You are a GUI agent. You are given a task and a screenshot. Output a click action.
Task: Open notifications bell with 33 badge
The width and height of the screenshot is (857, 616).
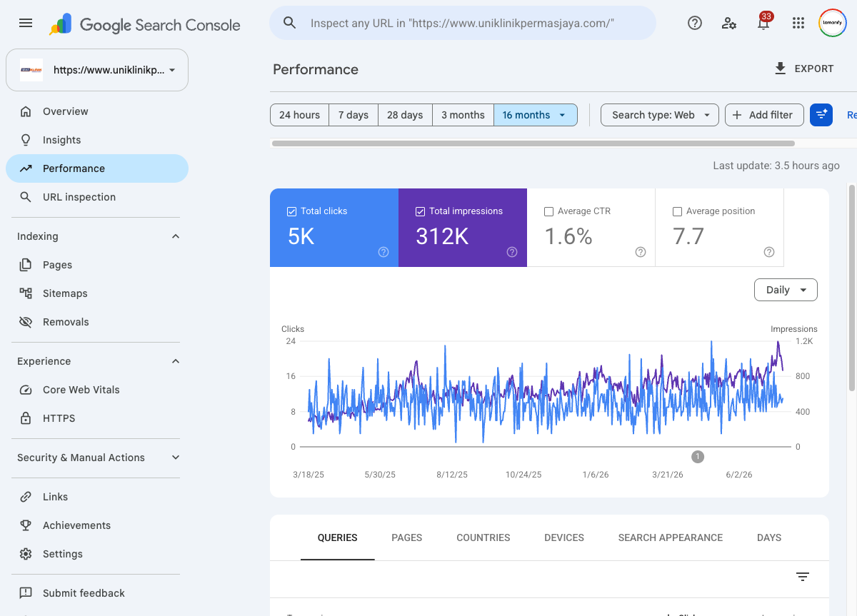click(763, 23)
